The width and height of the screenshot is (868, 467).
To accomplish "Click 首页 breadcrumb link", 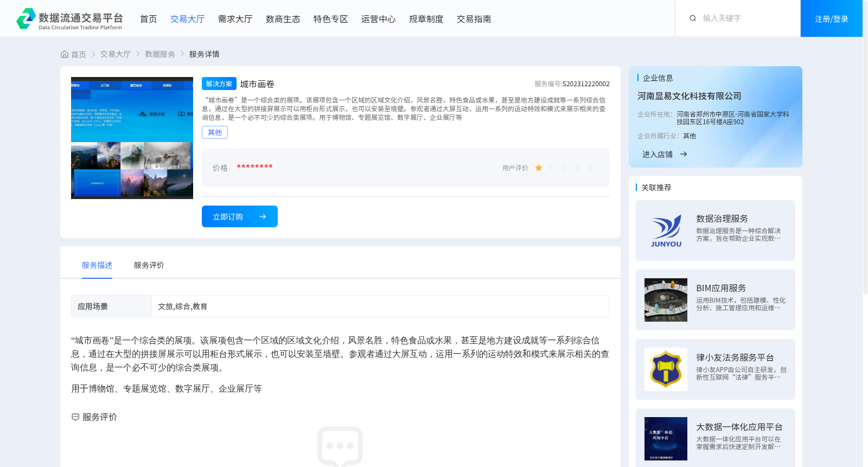I will click(x=79, y=54).
